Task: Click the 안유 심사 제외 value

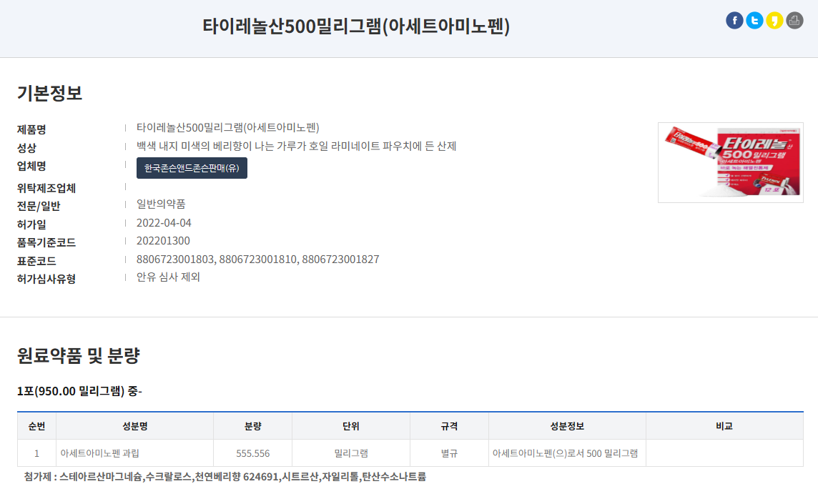Action: (x=169, y=277)
